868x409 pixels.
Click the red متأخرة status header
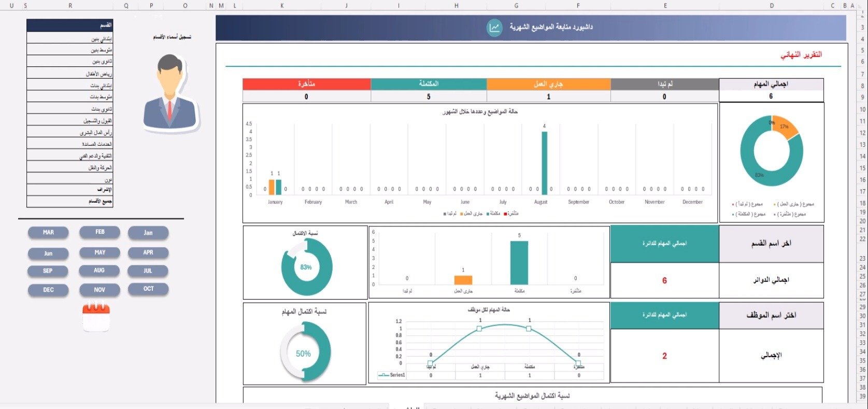tap(306, 84)
